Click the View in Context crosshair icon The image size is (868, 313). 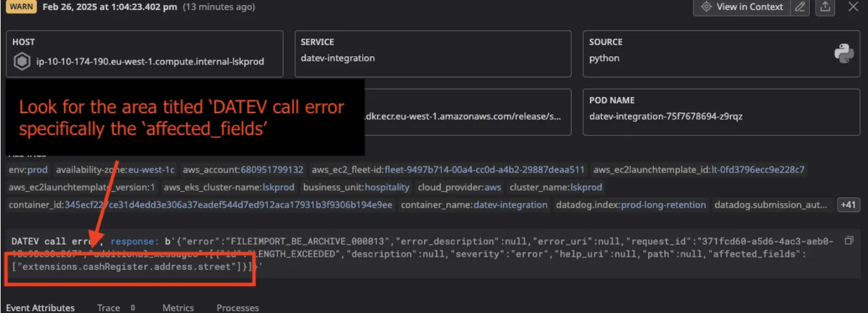(x=706, y=7)
